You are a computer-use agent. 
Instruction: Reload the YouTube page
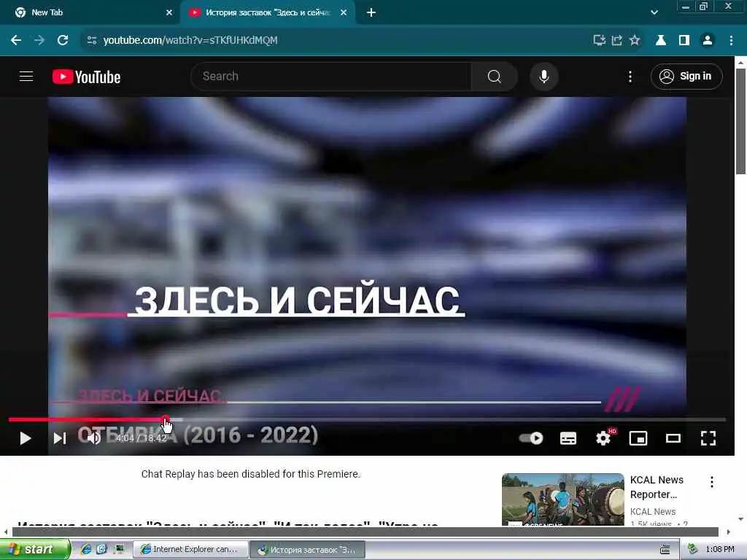[63, 41]
